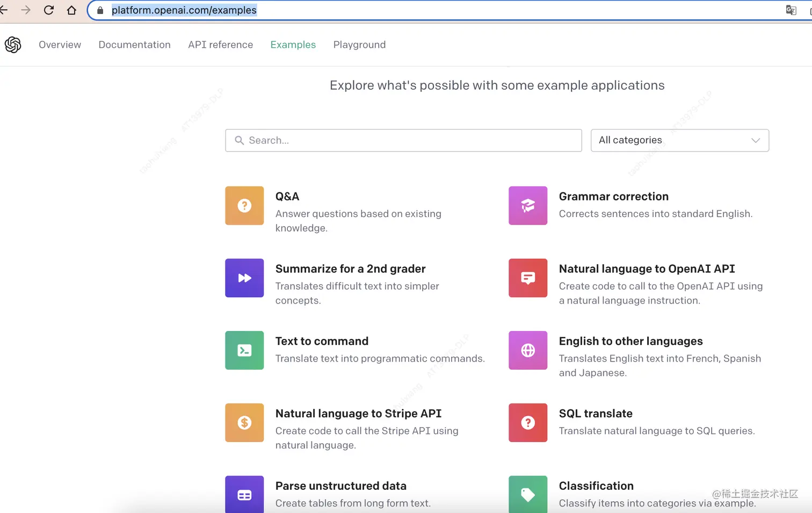The image size is (812, 513).
Task: Select the Examples tab
Action: 293,45
